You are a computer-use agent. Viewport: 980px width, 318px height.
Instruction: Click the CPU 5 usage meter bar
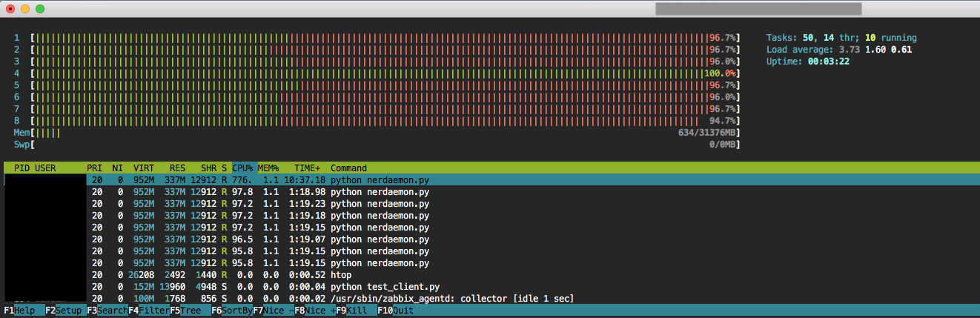tap(385, 85)
